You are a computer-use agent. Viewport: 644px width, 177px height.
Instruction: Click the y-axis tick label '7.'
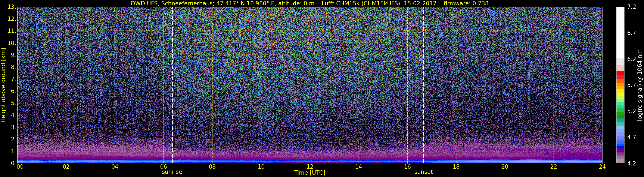coord(13,79)
